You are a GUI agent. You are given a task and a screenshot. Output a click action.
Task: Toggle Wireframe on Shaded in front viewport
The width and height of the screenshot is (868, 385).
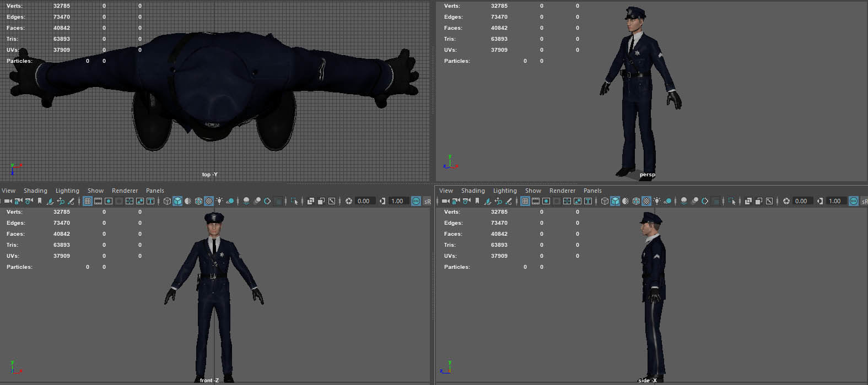(x=198, y=201)
